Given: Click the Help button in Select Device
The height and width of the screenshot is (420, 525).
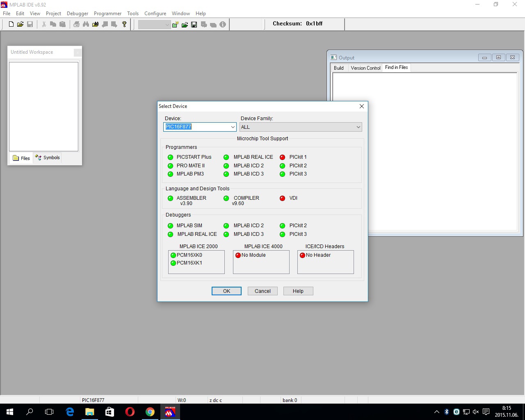Looking at the screenshot, I should pos(298,291).
